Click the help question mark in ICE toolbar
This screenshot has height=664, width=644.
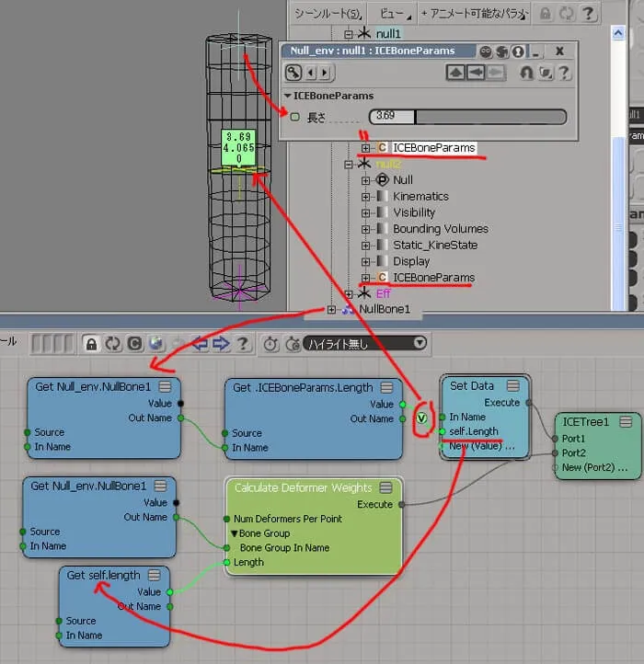242,344
